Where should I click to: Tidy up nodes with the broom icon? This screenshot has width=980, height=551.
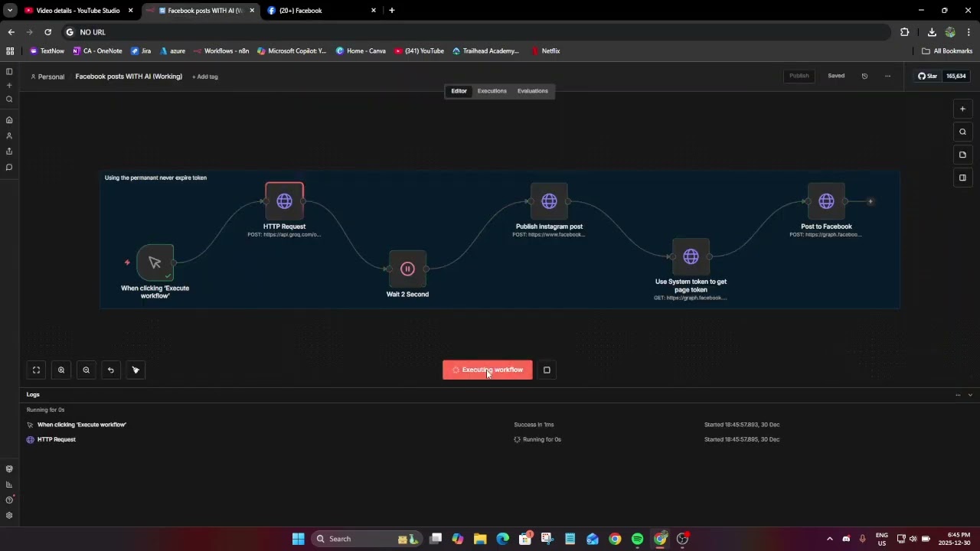[136, 370]
